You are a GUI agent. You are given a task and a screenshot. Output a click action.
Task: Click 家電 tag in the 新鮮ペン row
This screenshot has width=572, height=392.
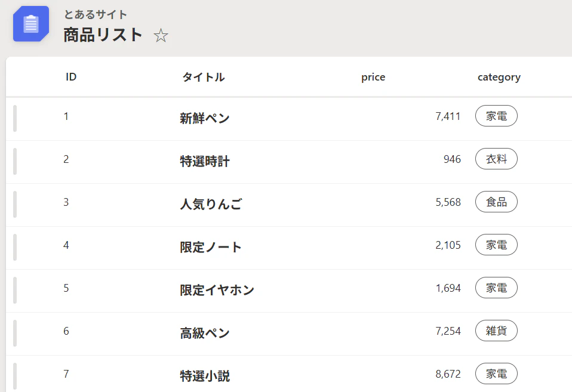496,116
